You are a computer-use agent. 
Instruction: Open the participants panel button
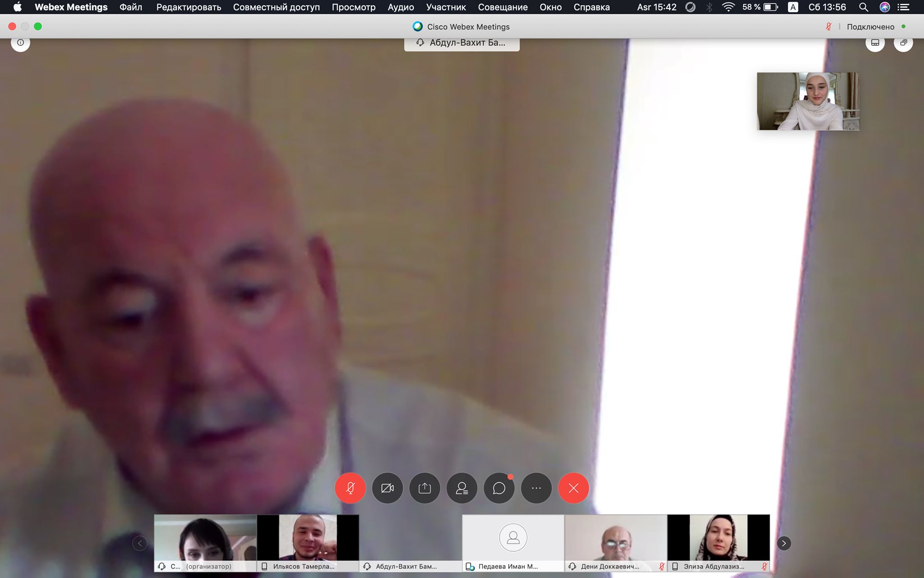pyautogui.click(x=462, y=488)
